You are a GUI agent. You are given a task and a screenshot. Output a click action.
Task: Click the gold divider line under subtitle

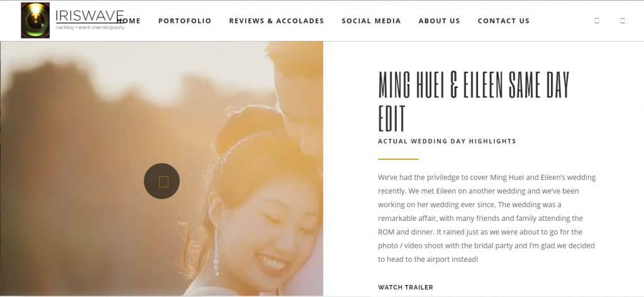tap(398, 159)
